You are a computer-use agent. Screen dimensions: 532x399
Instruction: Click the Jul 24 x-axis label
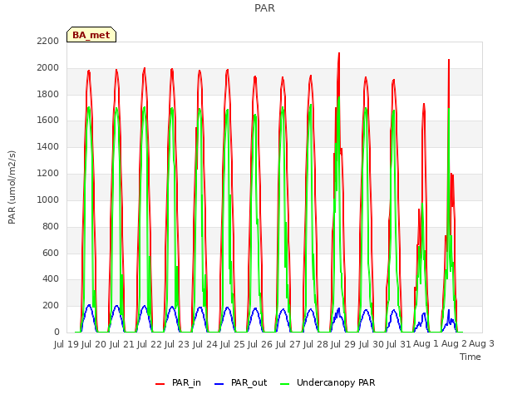point(205,344)
